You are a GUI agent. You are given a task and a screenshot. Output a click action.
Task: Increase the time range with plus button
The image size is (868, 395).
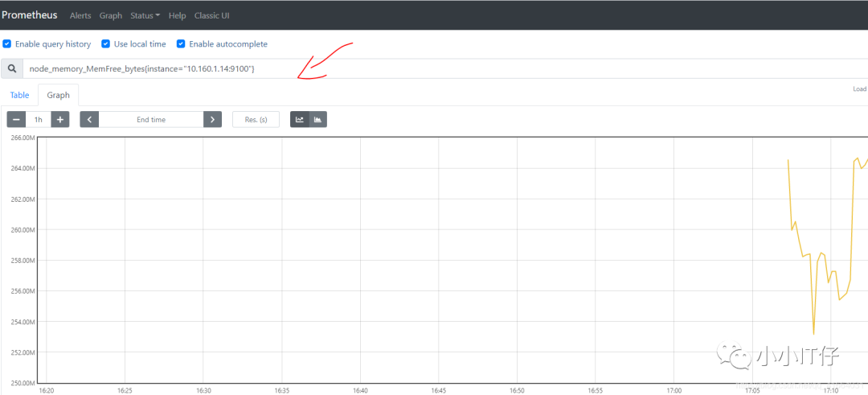pos(60,120)
